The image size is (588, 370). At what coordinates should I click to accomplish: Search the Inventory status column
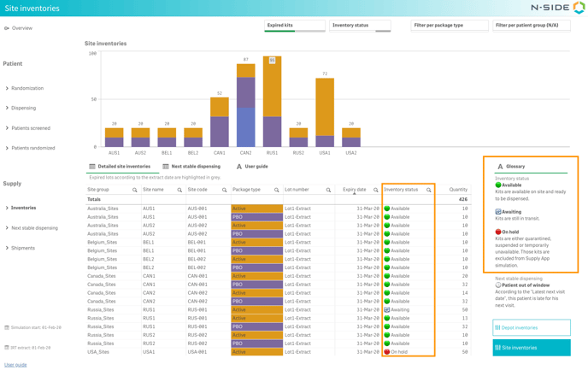[429, 190]
